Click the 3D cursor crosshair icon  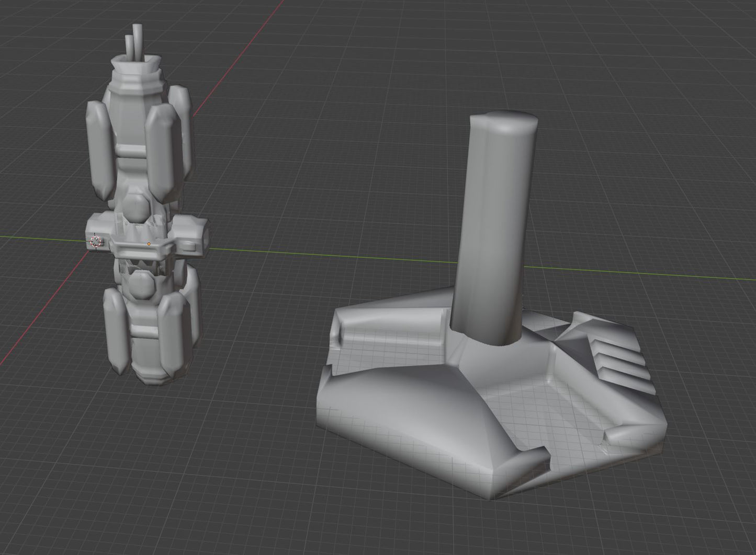tap(95, 241)
